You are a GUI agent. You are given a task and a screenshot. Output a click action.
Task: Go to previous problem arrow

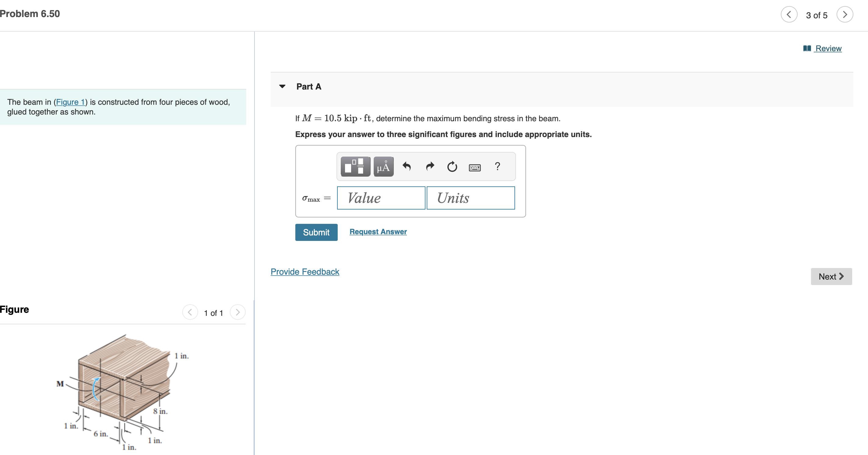point(789,15)
